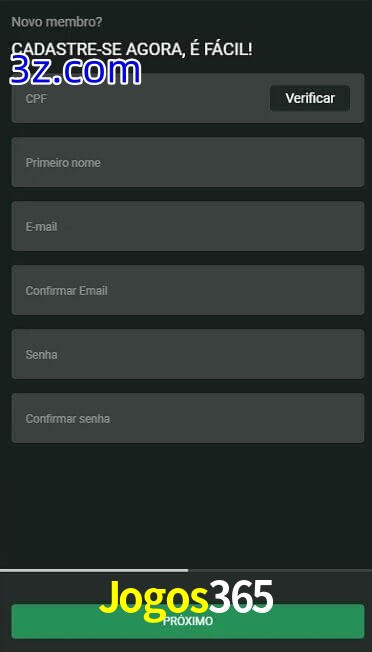Click unfilled portion of registration progress bar
The width and height of the screenshot is (372, 652).
[x=280, y=570]
